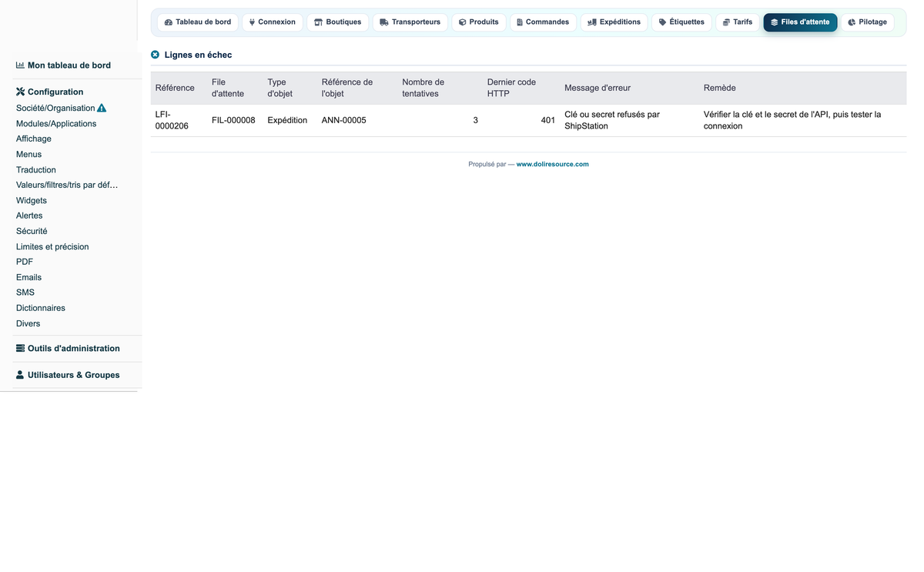924x572 pixels.
Task: Click the Remède column header
Action: [x=720, y=88]
